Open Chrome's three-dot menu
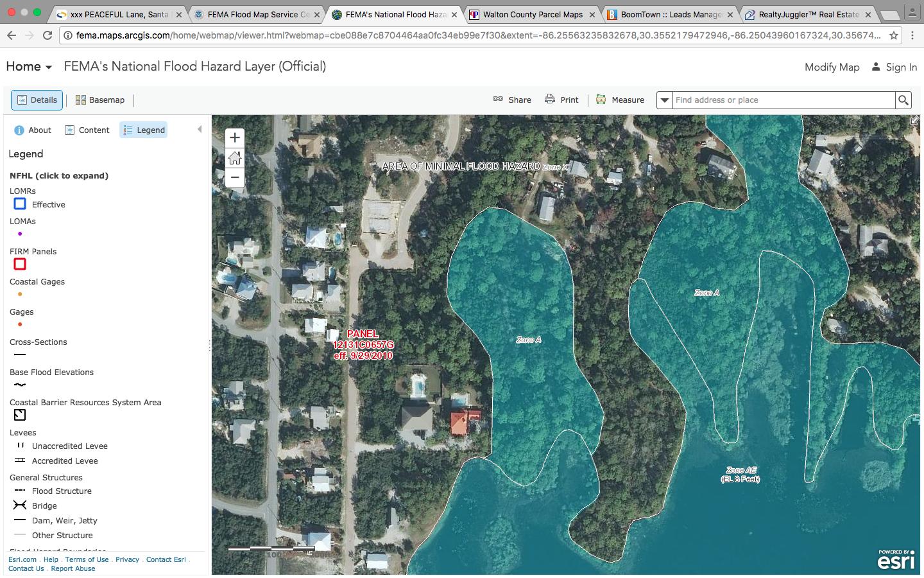This screenshot has height=578, width=924. point(912,36)
